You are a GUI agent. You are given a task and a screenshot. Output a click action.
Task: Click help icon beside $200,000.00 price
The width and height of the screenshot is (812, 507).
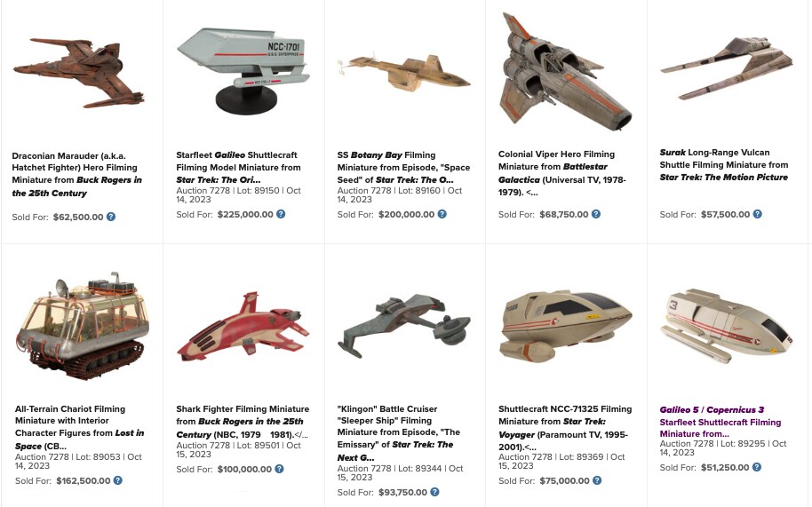point(442,214)
